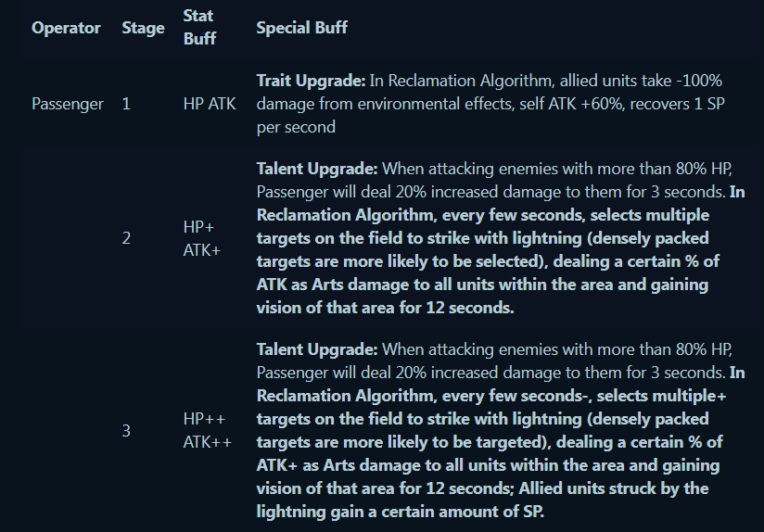Click the Operator column header
The width and height of the screenshot is (764, 532).
66,28
